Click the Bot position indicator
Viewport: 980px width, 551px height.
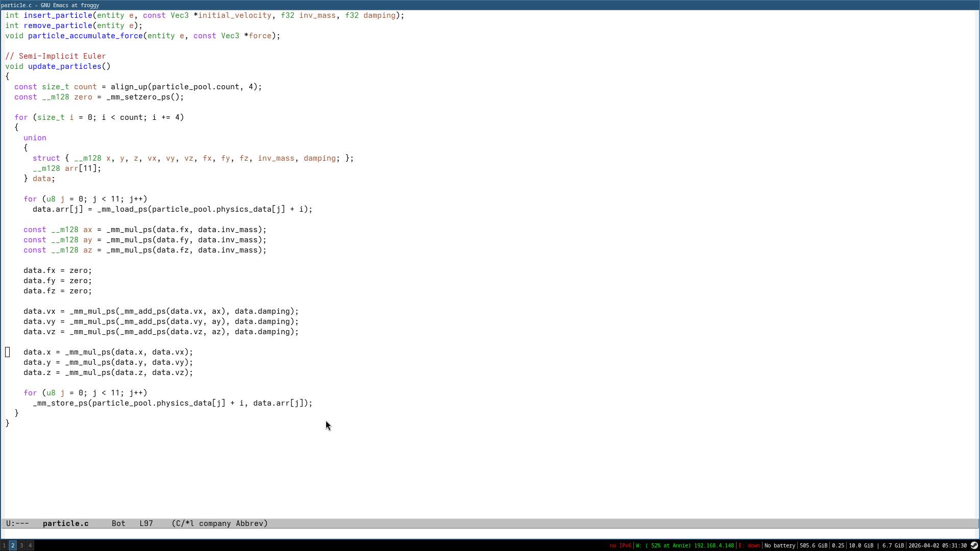pyautogui.click(x=118, y=523)
